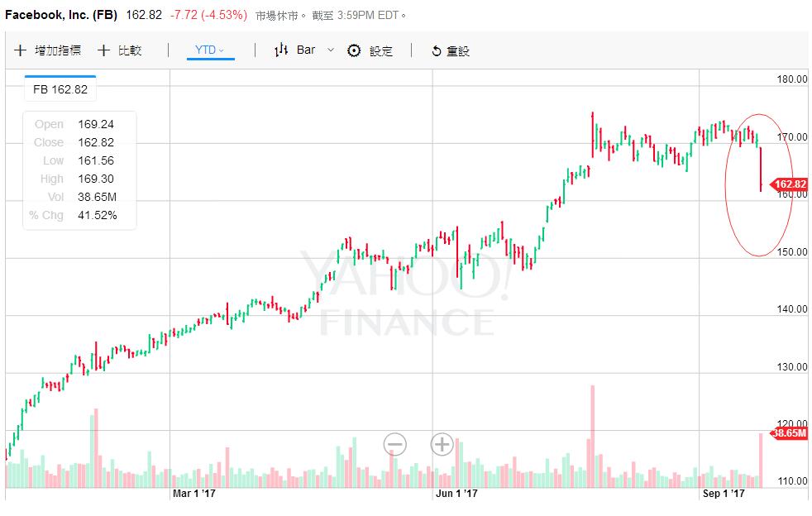Select the FB 162.82 series tab
Image resolution: width=812 pixels, height=516 pixels.
[60, 89]
